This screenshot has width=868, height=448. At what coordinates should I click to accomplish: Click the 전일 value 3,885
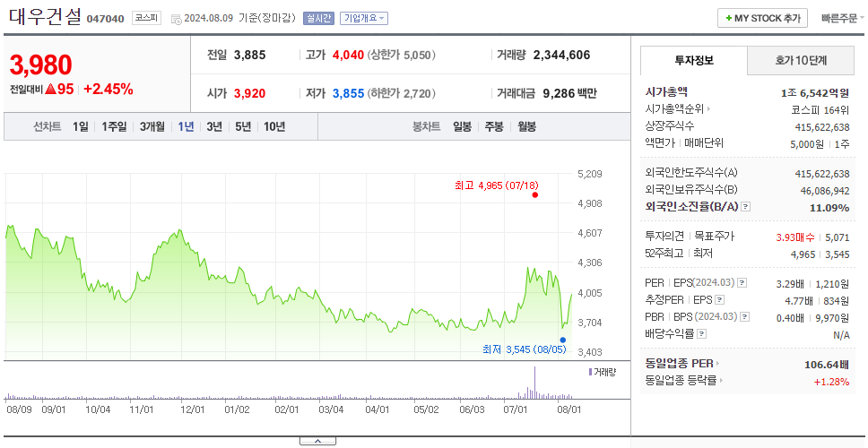[x=249, y=55]
